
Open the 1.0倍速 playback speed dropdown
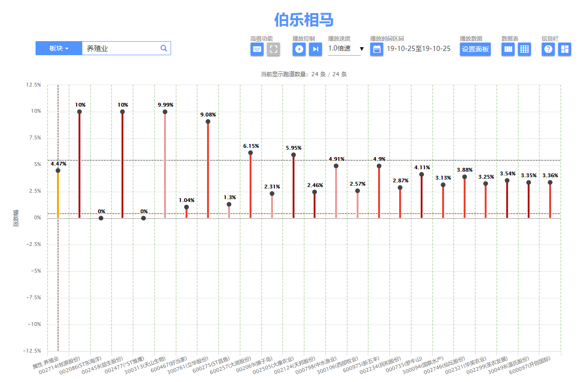[346, 49]
